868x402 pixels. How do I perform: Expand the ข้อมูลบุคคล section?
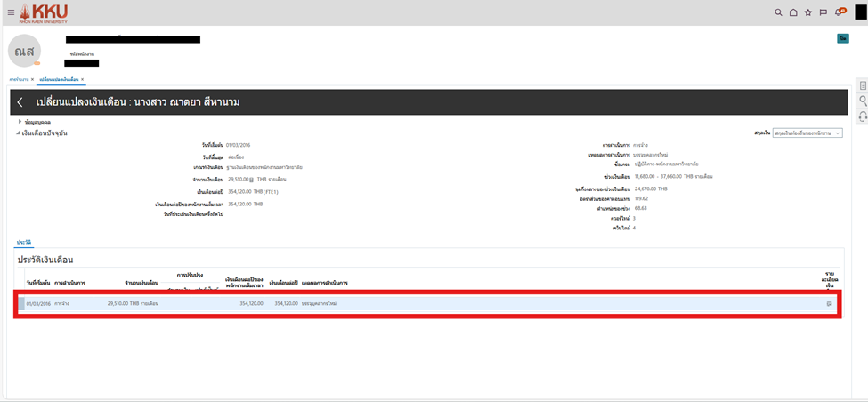pyautogui.click(x=20, y=121)
